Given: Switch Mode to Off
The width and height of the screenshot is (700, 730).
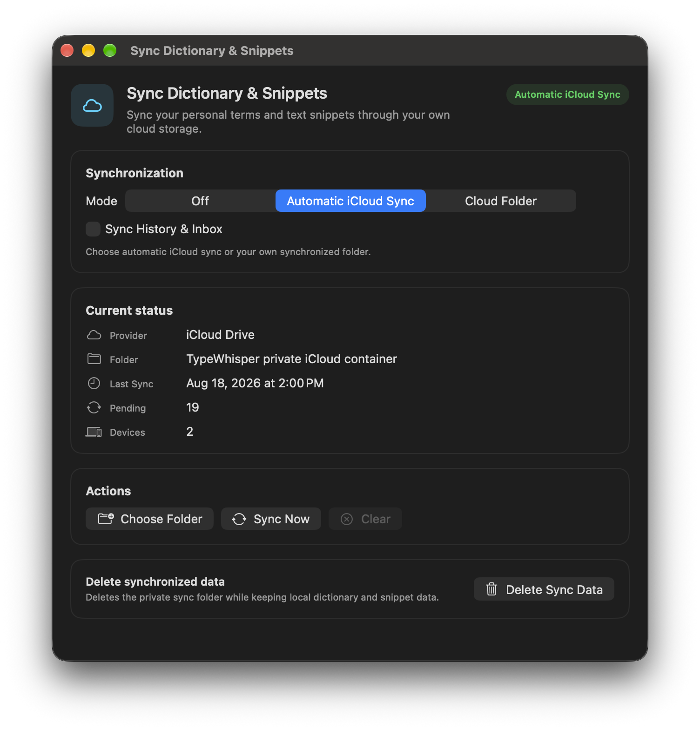Looking at the screenshot, I should click(x=200, y=201).
